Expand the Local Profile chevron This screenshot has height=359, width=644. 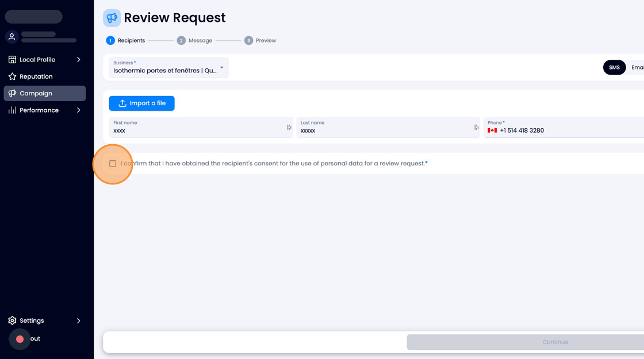coord(78,60)
